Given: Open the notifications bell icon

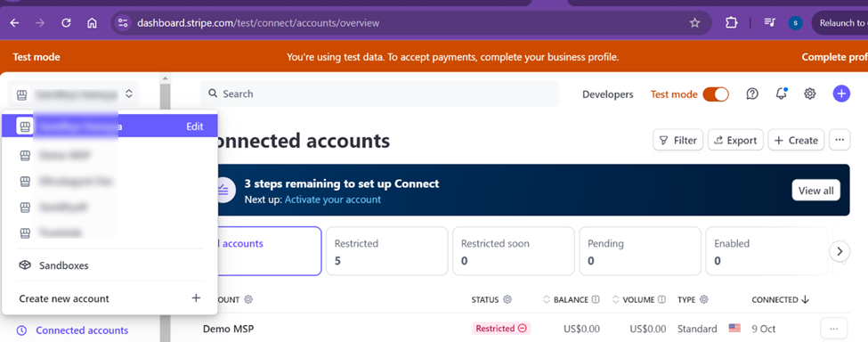Looking at the screenshot, I should click(781, 94).
